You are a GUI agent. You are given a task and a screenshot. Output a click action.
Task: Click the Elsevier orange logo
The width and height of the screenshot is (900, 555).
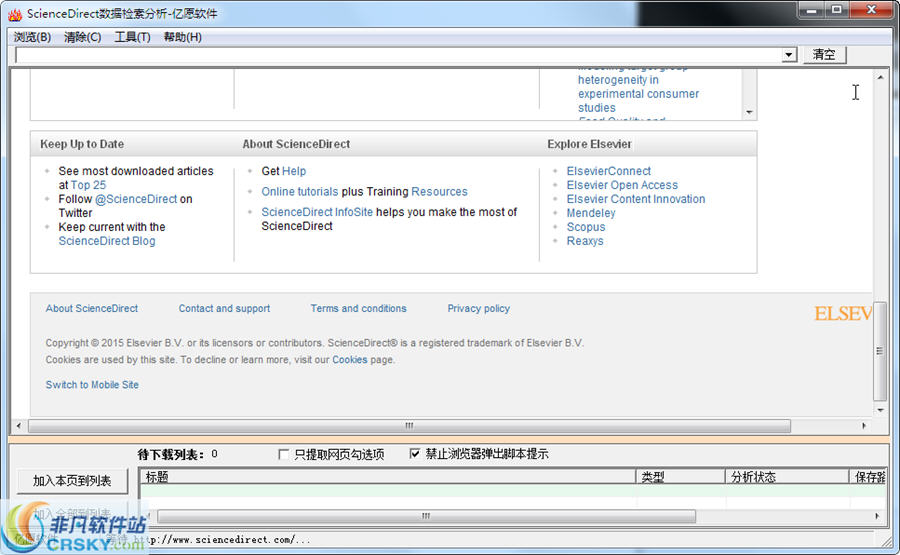pos(843,313)
